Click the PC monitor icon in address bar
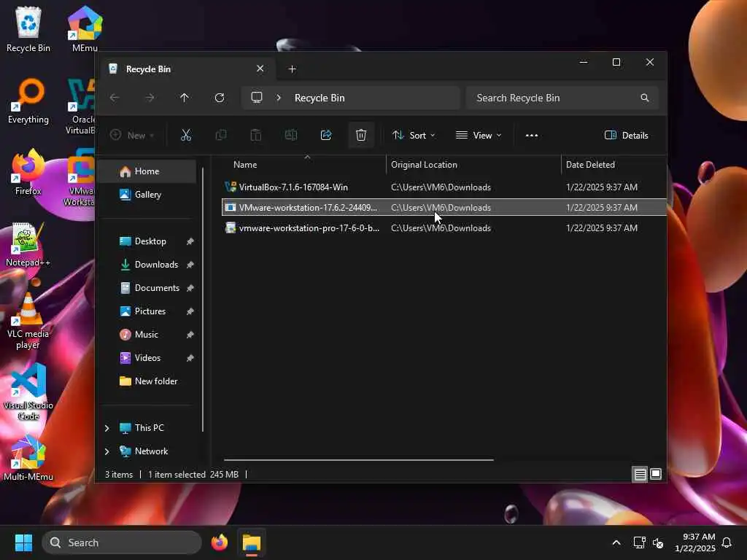 (x=257, y=98)
